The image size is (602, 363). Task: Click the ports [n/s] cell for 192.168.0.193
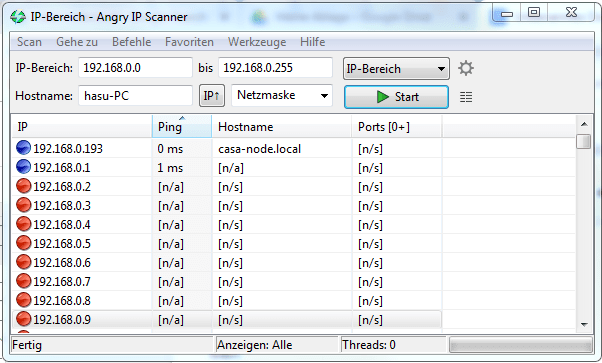tap(370, 149)
